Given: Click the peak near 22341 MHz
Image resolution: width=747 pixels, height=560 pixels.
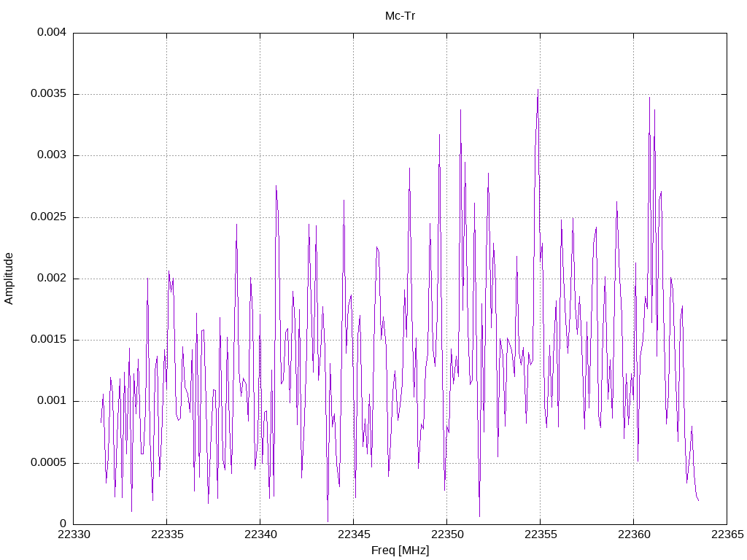Looking at the screenshot, I should 276,186.
